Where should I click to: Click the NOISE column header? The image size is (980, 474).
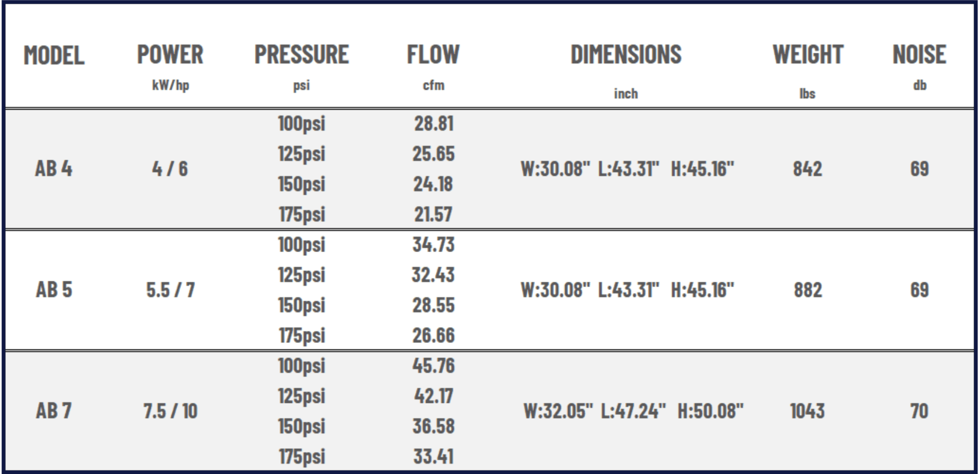pos(919,54)
